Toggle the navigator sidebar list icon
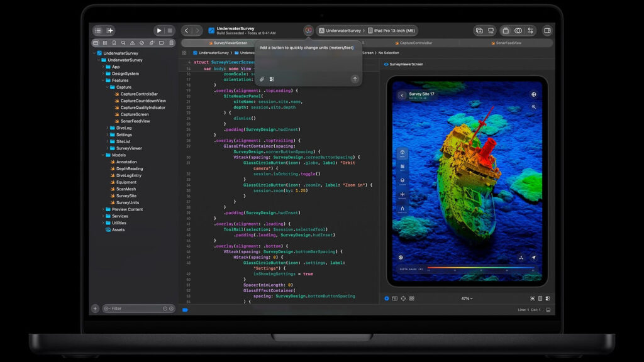The image size is (644, 362). click(97, 30)
